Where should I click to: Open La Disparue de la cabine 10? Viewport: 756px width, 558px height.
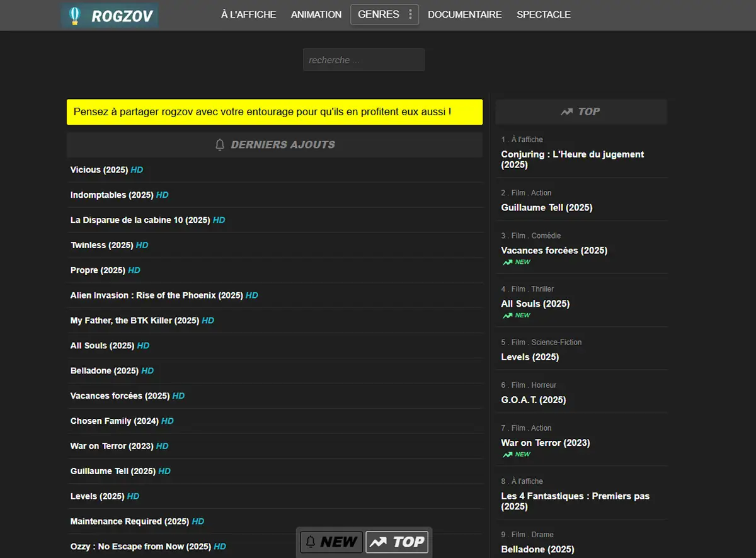point(140,220)
